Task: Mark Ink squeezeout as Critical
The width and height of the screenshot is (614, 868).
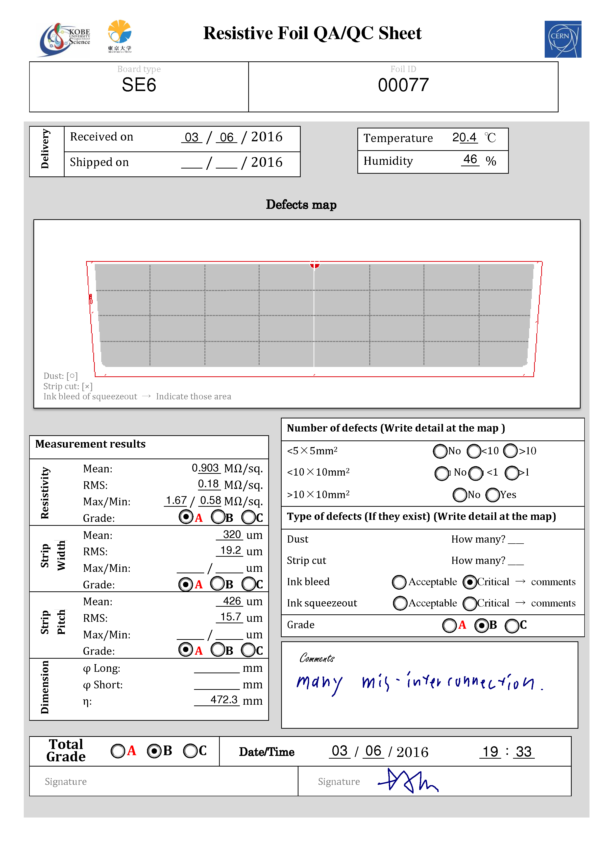Action: tap(470, 604)
